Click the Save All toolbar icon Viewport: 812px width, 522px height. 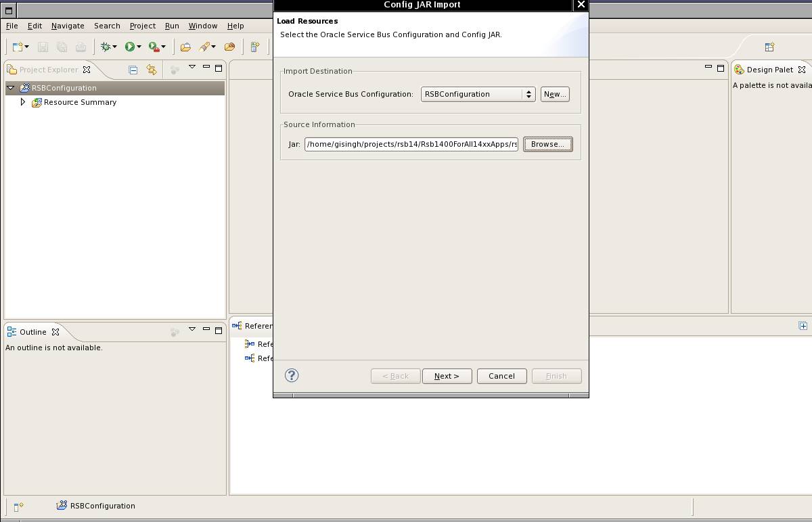click(x=62, y=47)
